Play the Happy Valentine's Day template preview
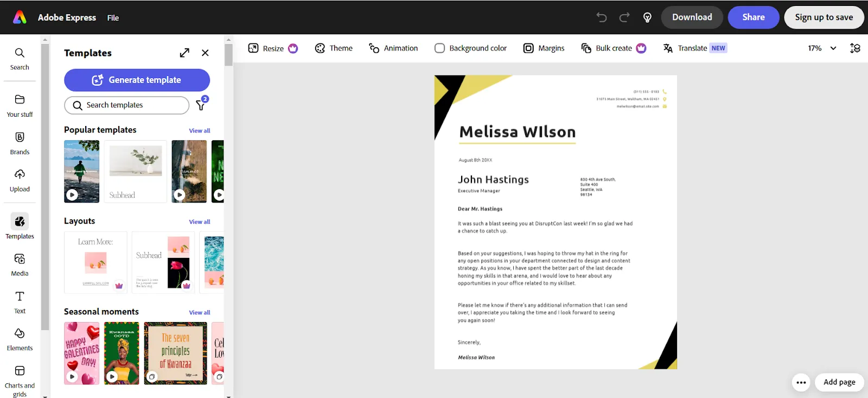The width and height of the screenshot is (868, 398). 72,376
